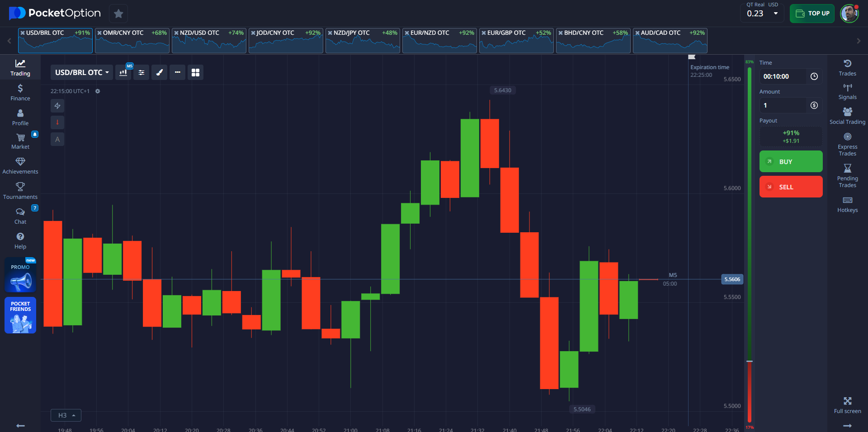
Task: Enter Full screen mode
Action: [847, 405]
